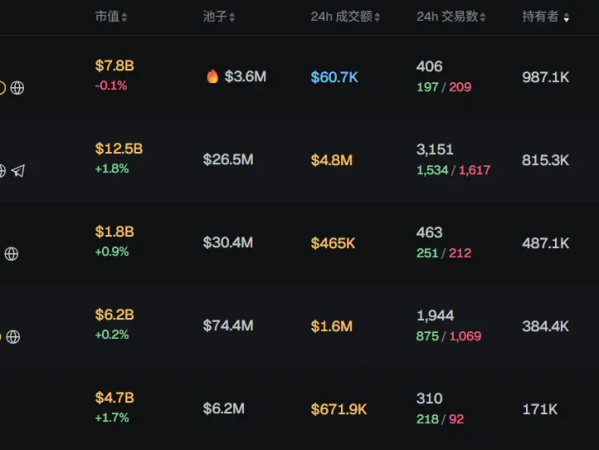599x450 pixels.
Task: Select market cap $12.5B
Action: pos(119,149)
